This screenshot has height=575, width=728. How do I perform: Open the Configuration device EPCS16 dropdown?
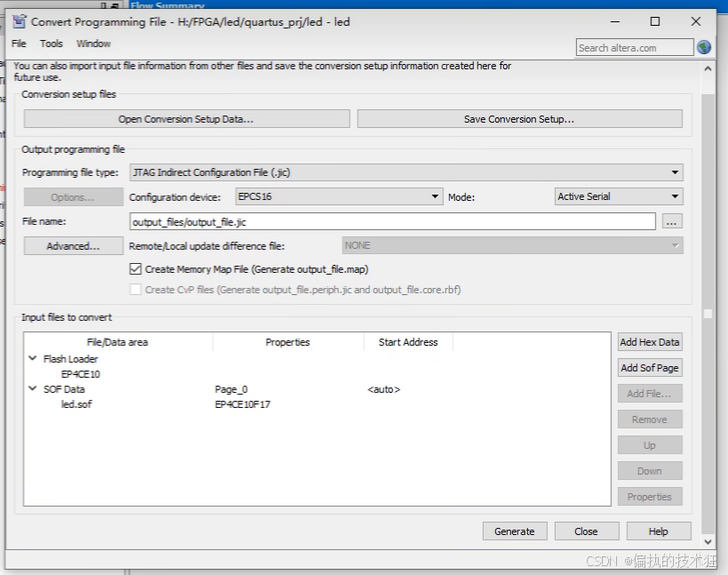[339, 196]
